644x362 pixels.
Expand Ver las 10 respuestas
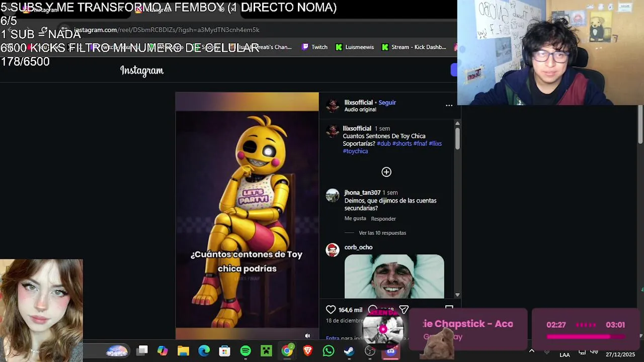382,233
